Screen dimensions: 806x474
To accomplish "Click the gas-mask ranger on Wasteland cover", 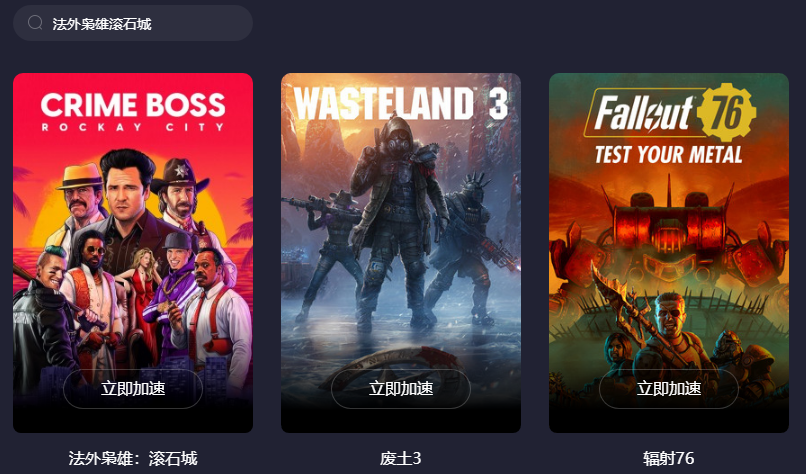I will (396, 221).
